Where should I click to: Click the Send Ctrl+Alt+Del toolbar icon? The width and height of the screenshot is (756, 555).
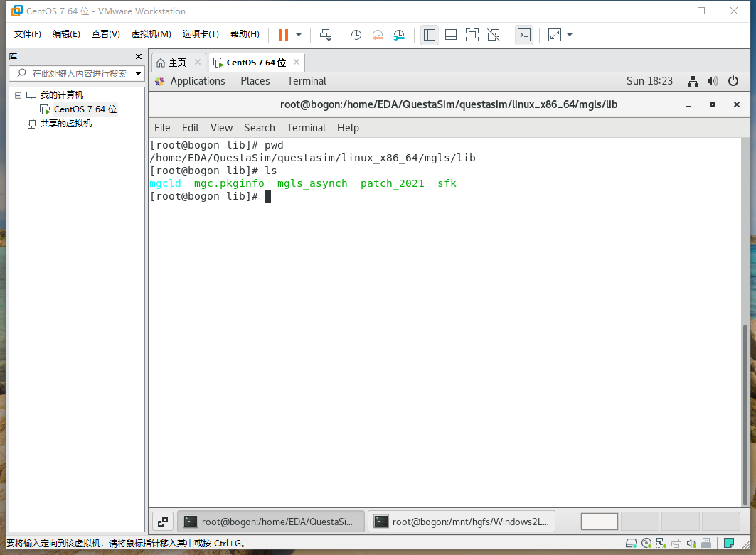326,35
